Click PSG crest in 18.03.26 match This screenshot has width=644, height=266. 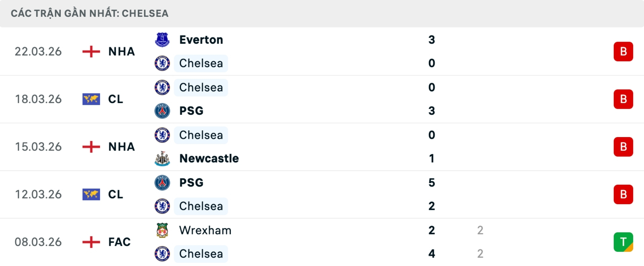click(162, 111)
